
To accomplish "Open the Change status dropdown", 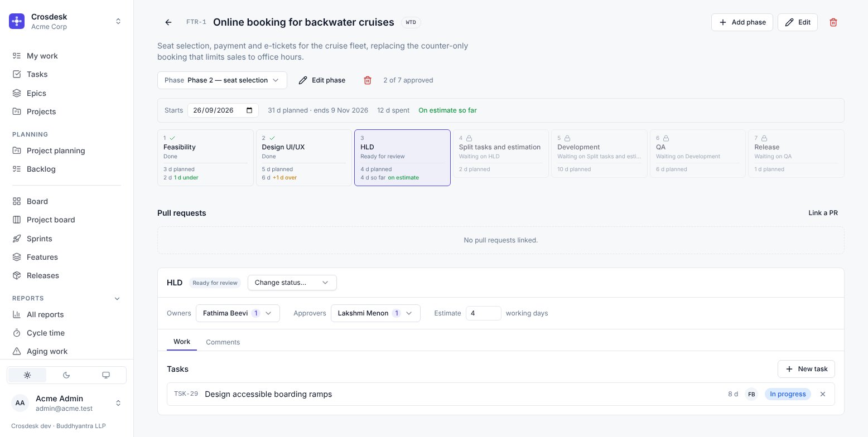I will (x=292, y=283).
